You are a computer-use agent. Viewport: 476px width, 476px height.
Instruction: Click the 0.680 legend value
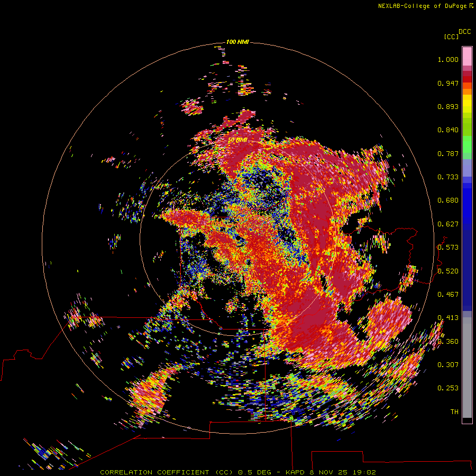(448, 200)
